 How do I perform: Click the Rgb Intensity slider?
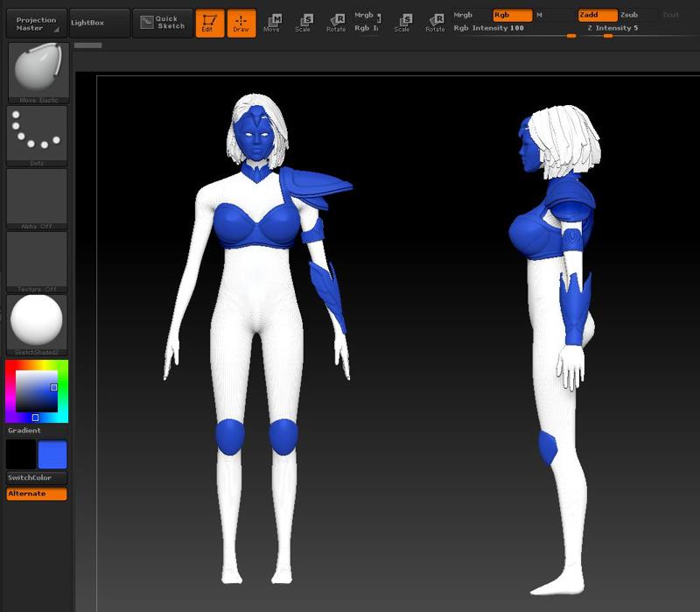[514, 29]
